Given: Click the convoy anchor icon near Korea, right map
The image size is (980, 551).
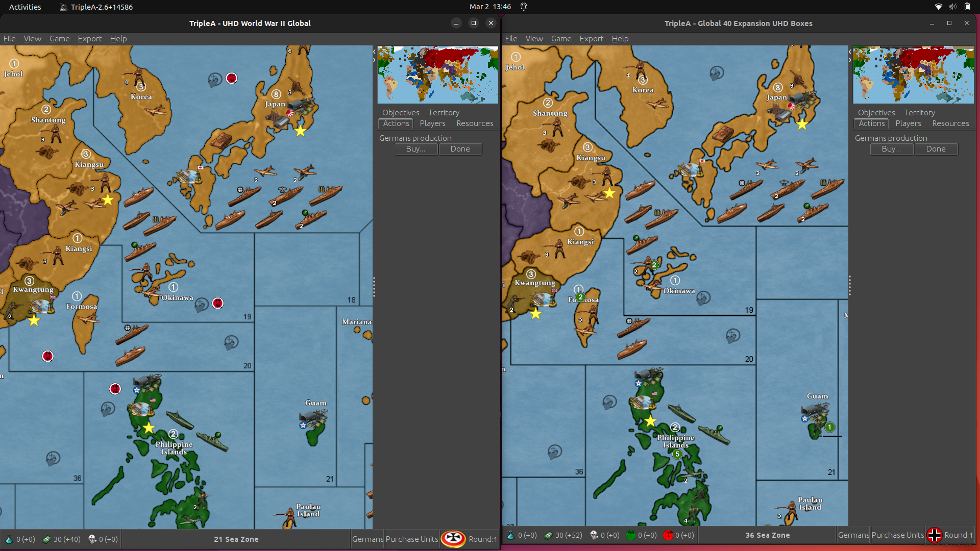Looking at the screenshot, I should click(x=717, y=73).
